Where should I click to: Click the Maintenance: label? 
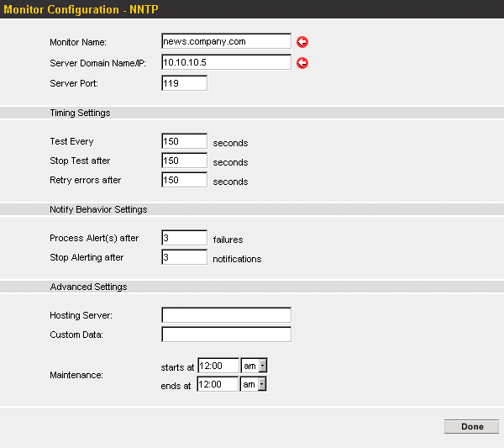pos(76,375)
